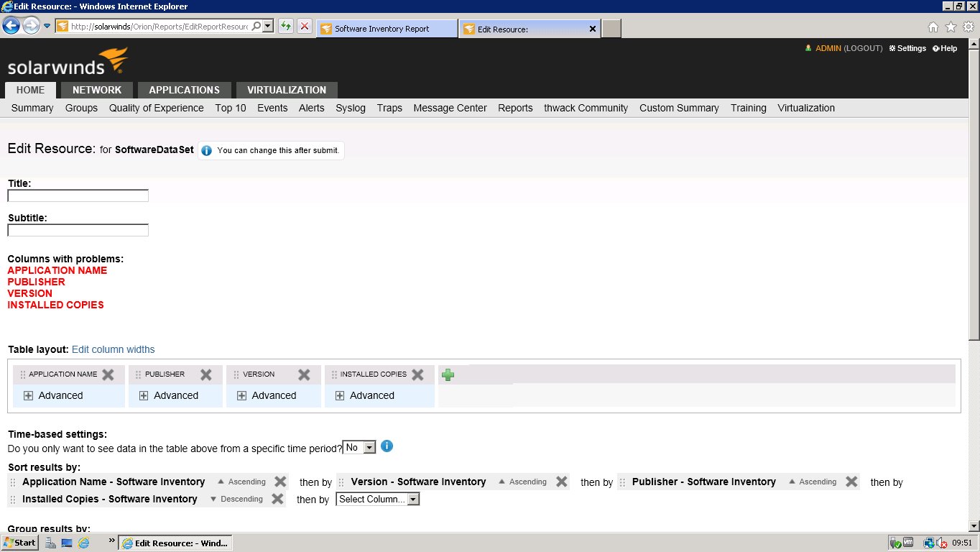The height and width of the screenshot is (552, 980).
Task: Open the Alerts page
Action: (x=312, y=108)
